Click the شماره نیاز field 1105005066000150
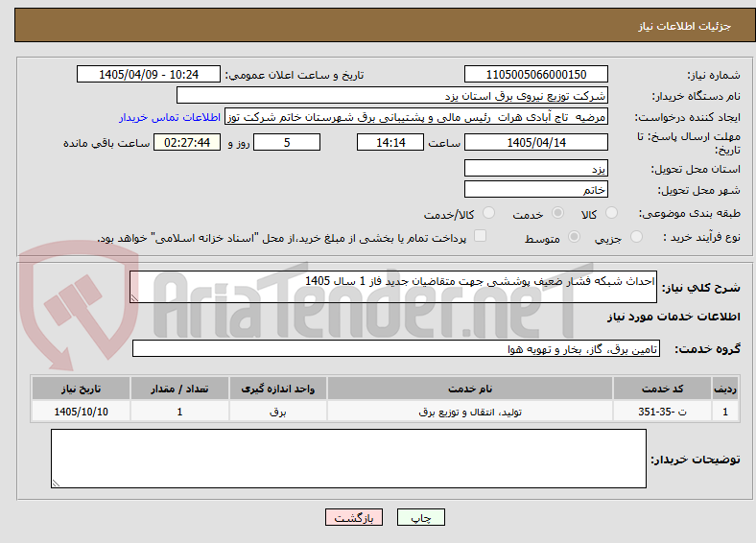756x543 pixels. [x=535, y=74]
